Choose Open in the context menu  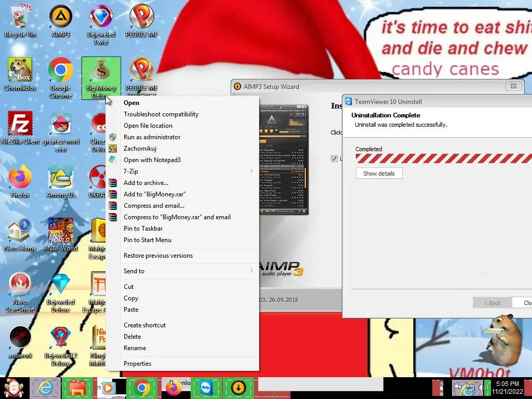(183, 103)
